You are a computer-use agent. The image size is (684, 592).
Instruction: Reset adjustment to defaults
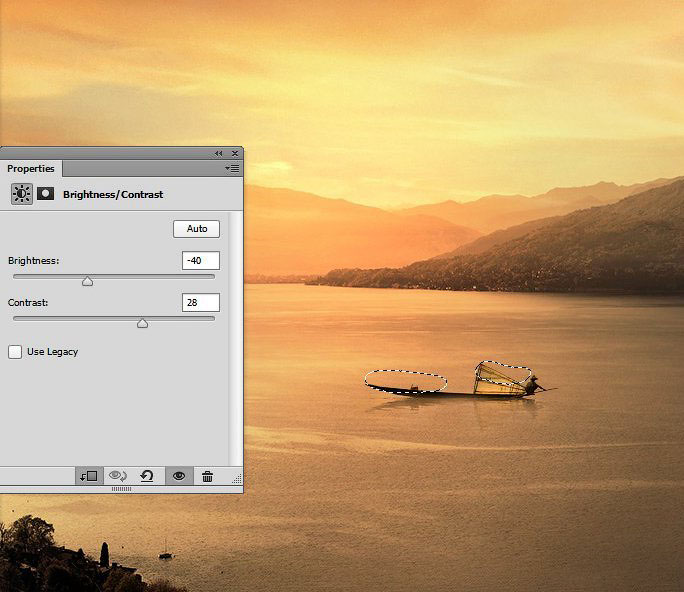point(147,476)
